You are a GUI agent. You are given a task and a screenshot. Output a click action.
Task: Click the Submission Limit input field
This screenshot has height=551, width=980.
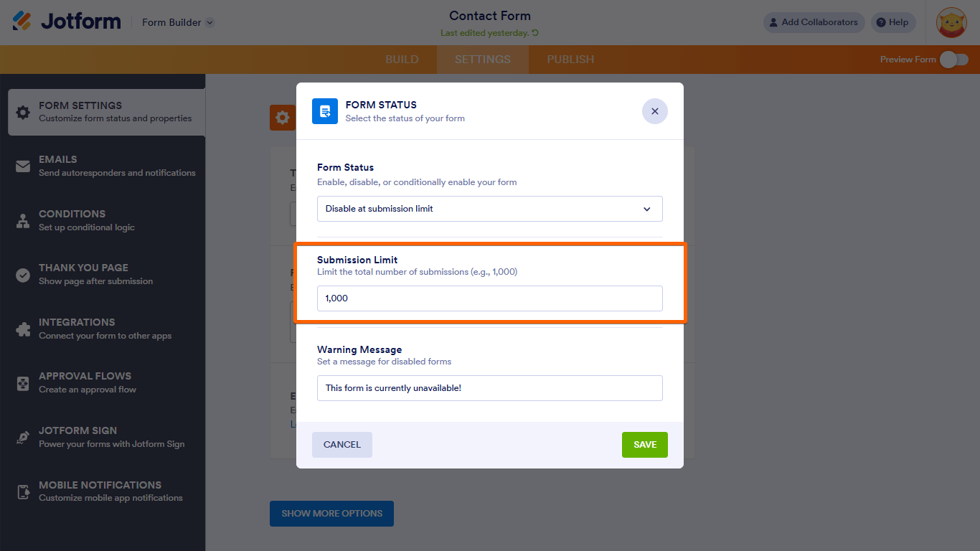[x=489, y=298]
